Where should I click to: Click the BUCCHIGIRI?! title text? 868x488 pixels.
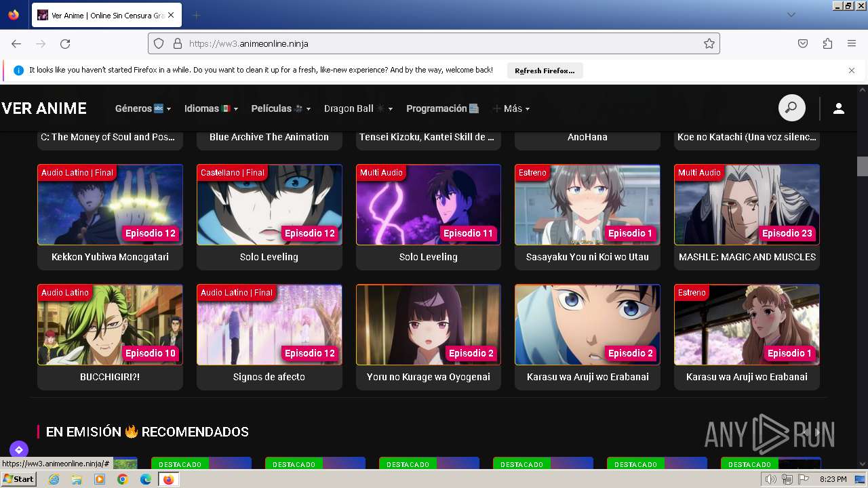[110, 377]
